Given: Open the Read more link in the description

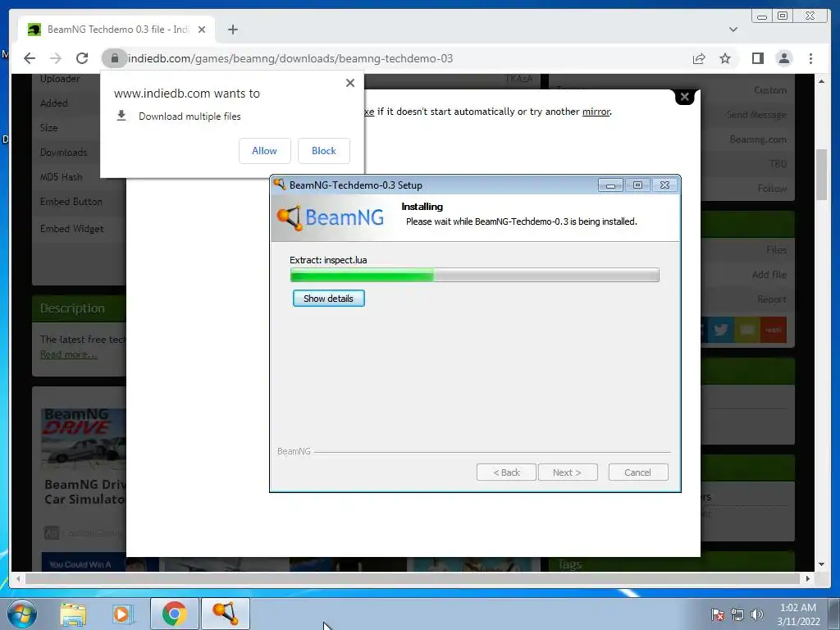Looking at the screenshot, I should point(69,354).
